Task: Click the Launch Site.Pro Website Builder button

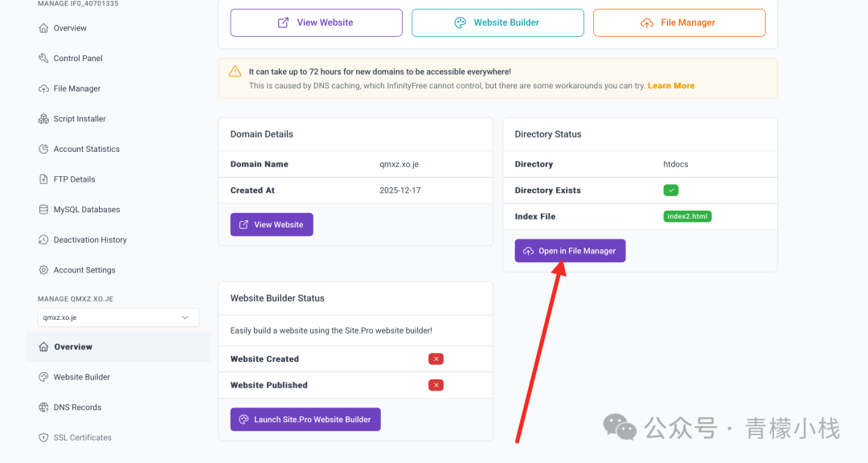Action: 305,420
